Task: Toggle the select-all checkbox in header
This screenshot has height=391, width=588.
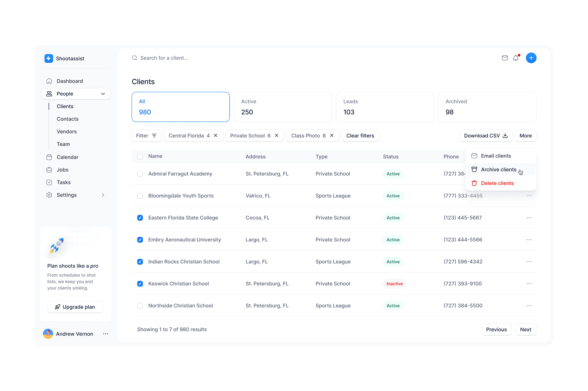Action: click(x=140, y=156)
